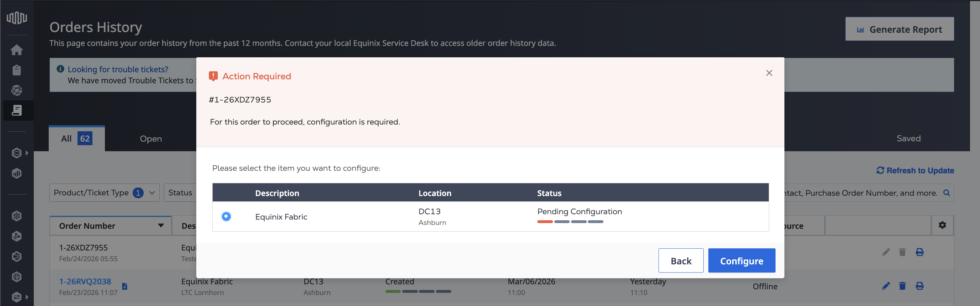This screenshot has height=306, width=980.
Task: Open the Status filter dropdown
Action: click(180, 192)
